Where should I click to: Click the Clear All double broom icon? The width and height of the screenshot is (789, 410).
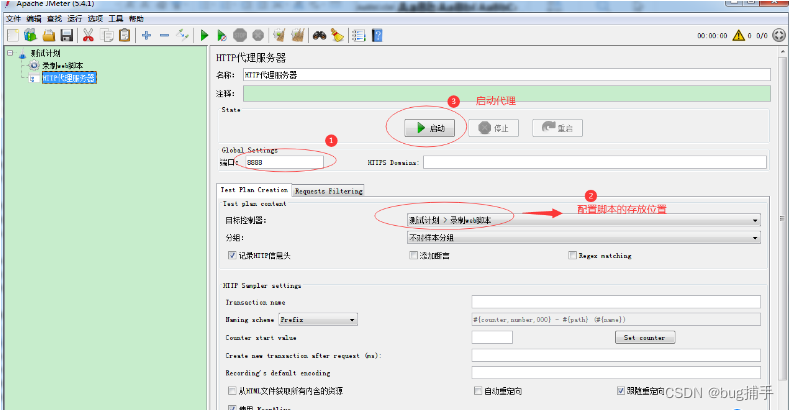point(298,35)
